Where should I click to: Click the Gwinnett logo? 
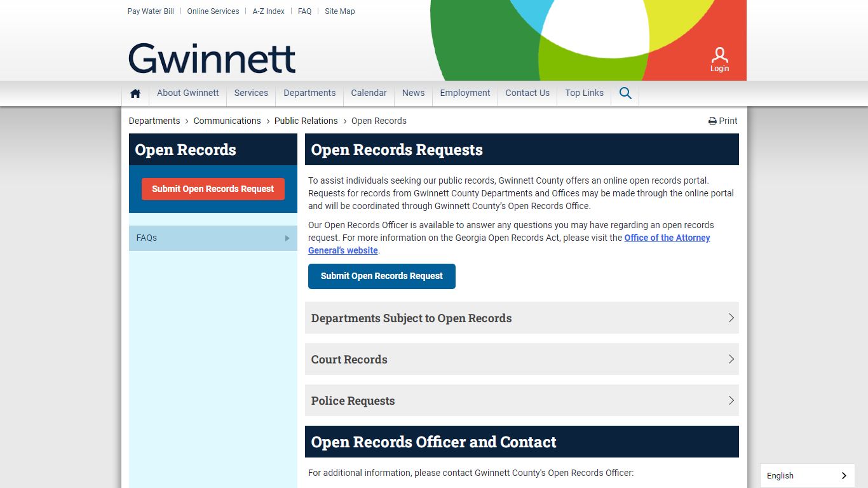[x=212, y=58]
